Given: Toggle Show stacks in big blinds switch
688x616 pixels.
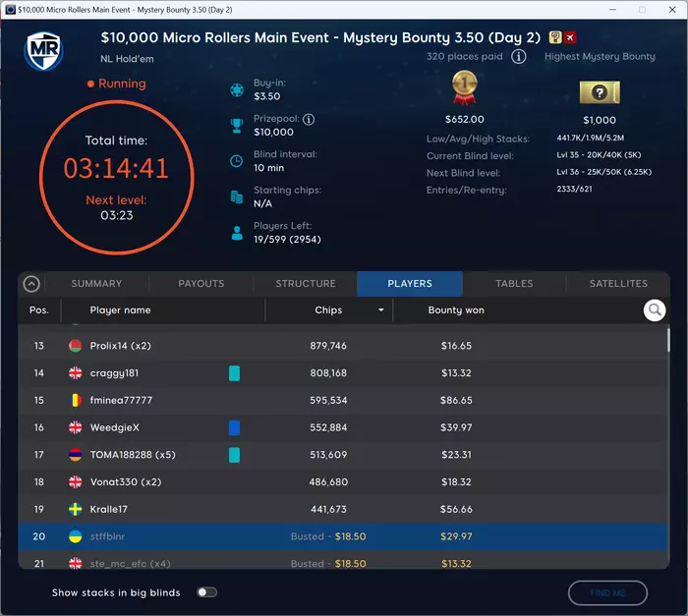Looking at the screenshot, I should coord(206,592).
